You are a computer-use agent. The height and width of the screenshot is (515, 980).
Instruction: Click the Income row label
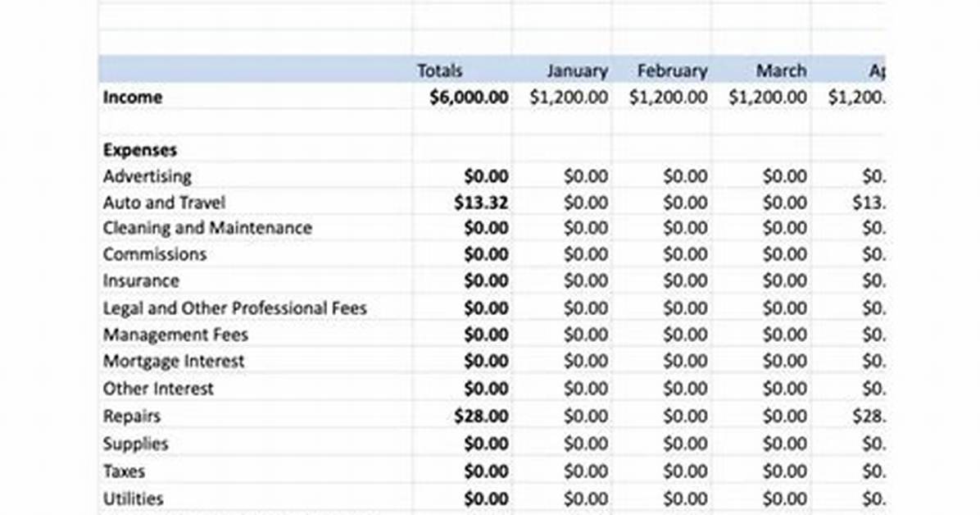(x=133, y=98)
